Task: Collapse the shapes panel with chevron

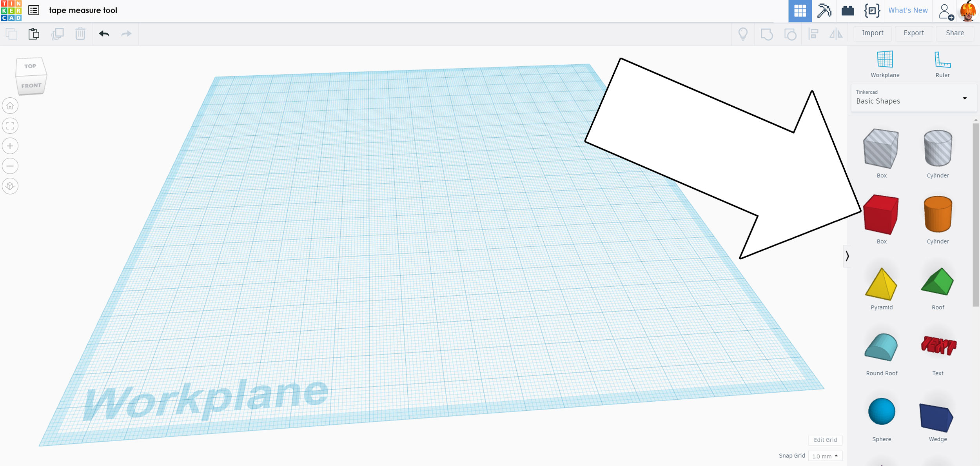Action: [x=847, y=256]
